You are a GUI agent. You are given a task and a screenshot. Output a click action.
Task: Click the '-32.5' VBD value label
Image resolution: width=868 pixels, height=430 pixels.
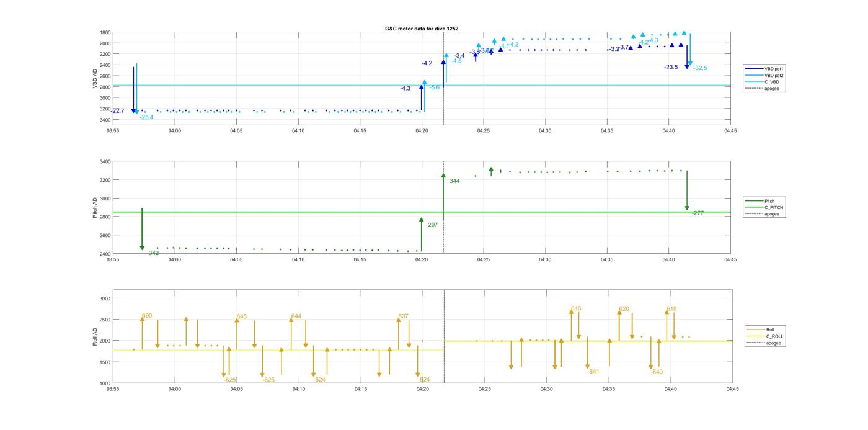pos(700,68)
